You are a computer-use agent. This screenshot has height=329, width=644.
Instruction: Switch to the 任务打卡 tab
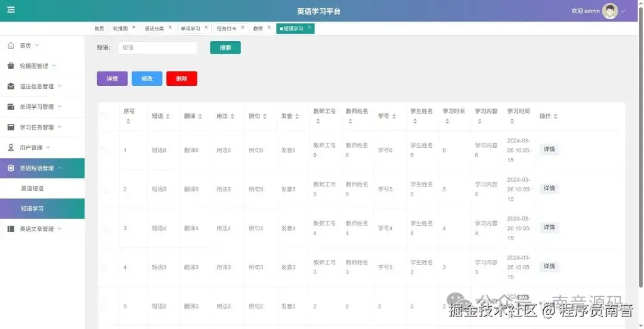coord(227,29)
